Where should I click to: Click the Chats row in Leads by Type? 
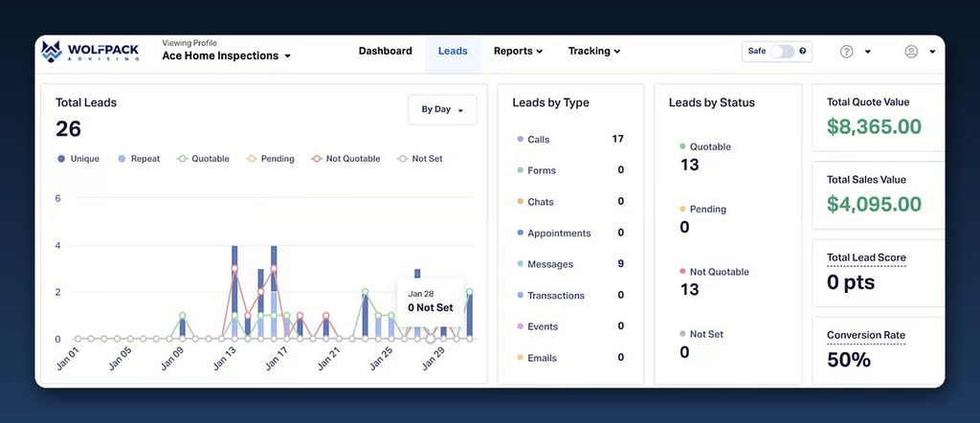point(570,202)
